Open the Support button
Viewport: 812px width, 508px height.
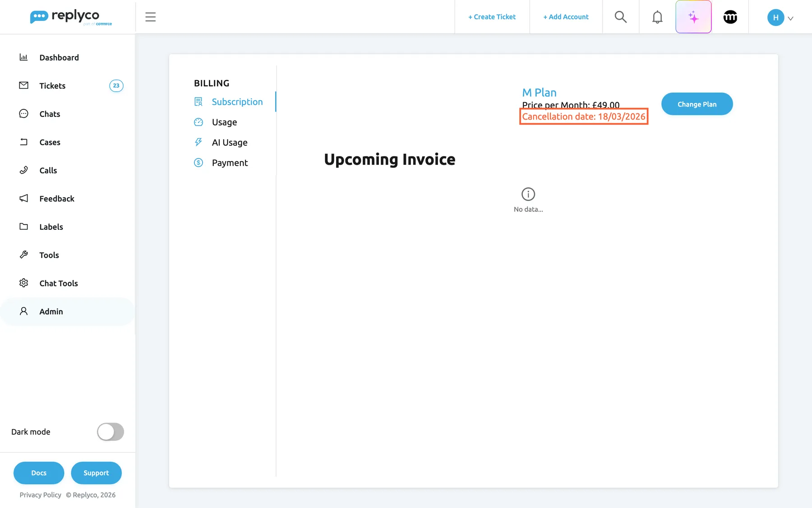coord(96,473)
